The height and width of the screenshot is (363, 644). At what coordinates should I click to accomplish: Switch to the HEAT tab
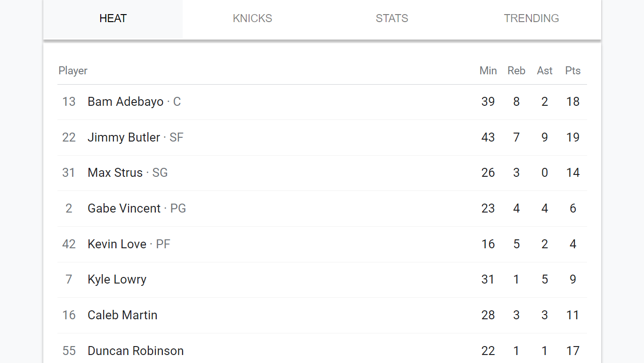pos(113,19)
